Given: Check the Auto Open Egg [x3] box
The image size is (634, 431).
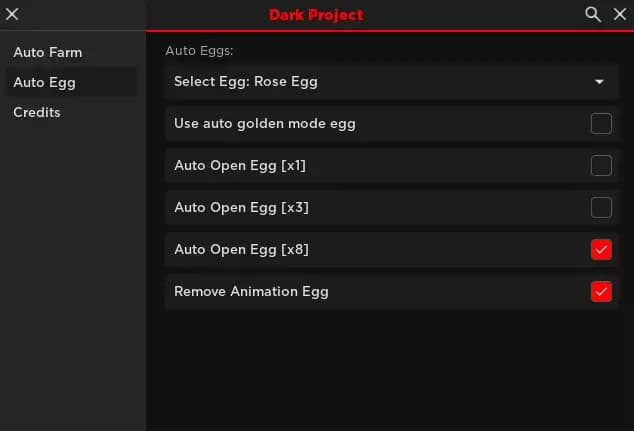Looking at the screenshot, I should click(601, 208).
